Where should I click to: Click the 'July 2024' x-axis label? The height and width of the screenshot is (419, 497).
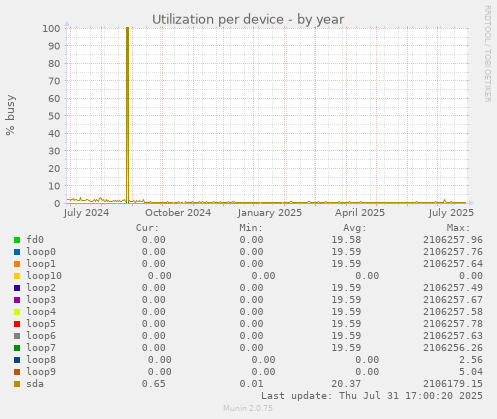[86, 213]
